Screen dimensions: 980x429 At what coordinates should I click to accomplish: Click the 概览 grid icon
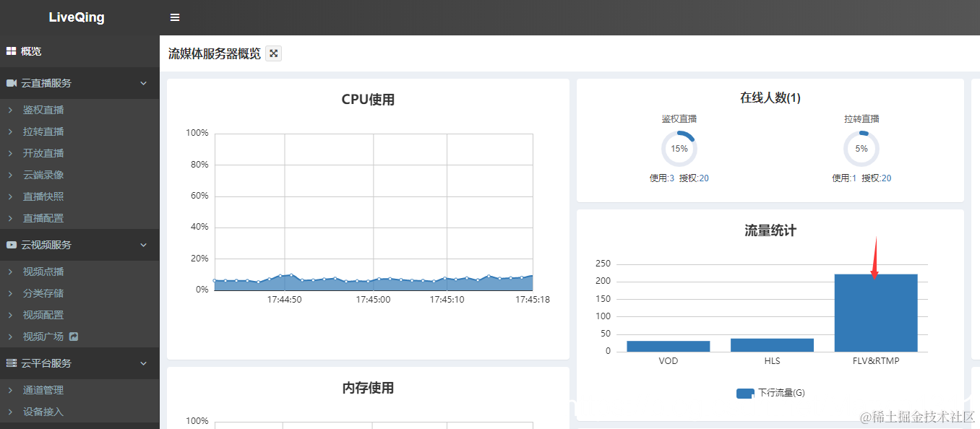tap(11, 51)
